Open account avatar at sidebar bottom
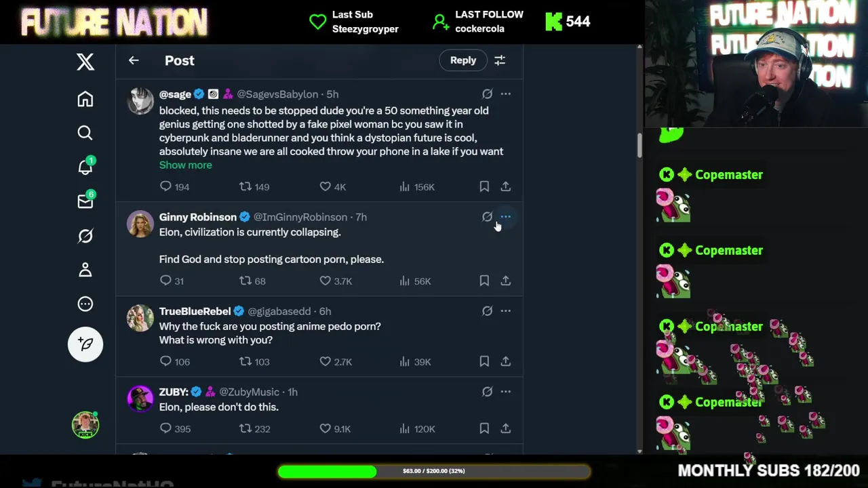868x488 pixels. click(x=85, y=425)
